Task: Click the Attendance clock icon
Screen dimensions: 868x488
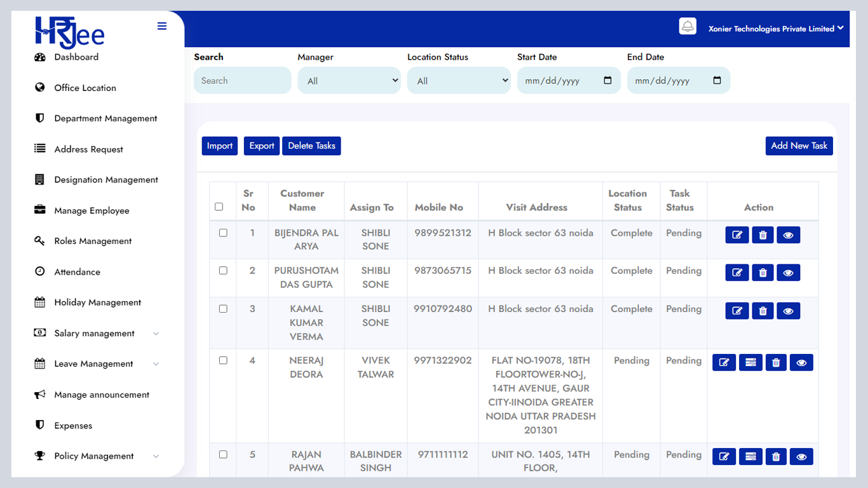Action: (x=40, y=271)
